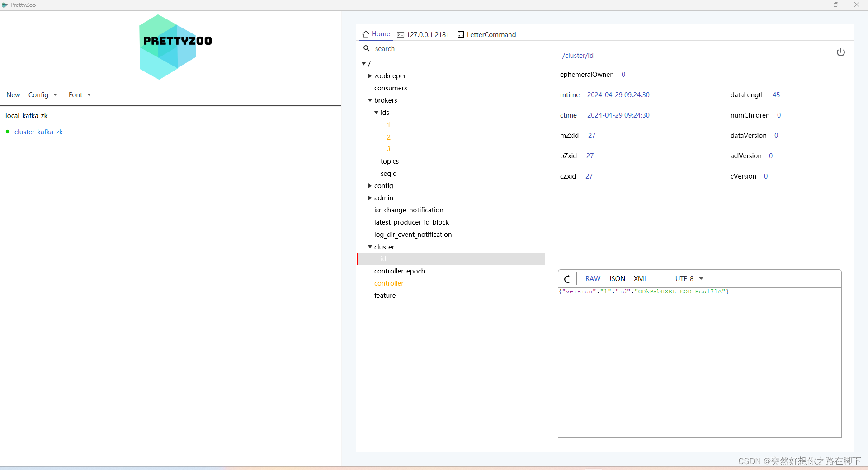
Task: Select XML data view
Action: tap(641, 279)
